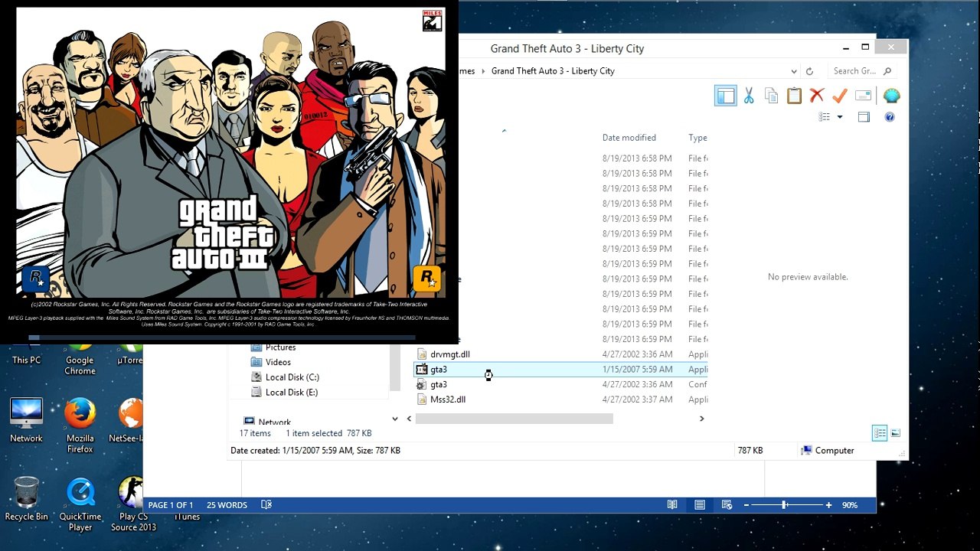The height and width of the screenshot is (551, 980).
Task: Select gta3 application dated 1/15/2007
Action: pyautogui.click(x=562, y=370)
